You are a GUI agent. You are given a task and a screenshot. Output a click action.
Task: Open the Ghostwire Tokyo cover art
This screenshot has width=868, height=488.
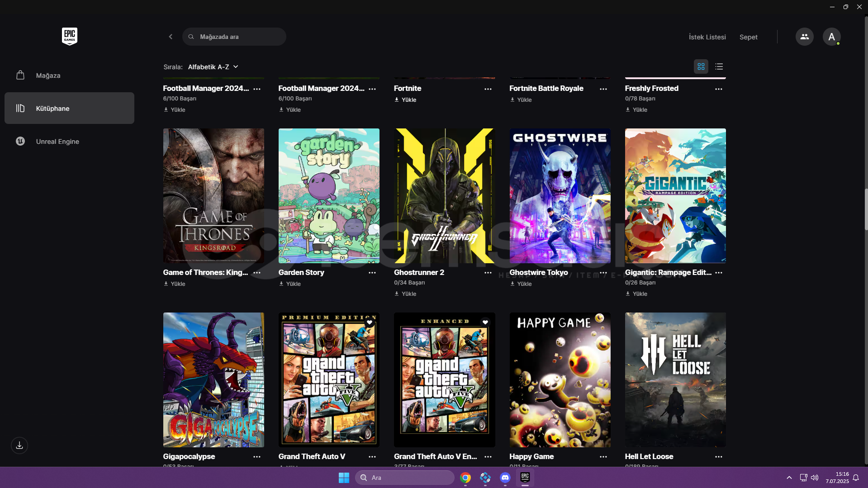[x=560, y=196]
